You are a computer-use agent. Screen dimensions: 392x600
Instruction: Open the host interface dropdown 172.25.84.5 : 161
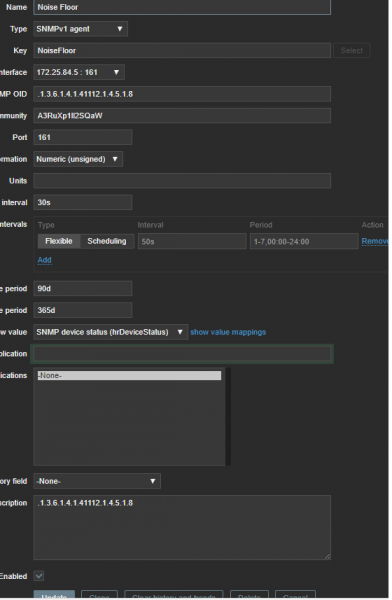point(79,72)
